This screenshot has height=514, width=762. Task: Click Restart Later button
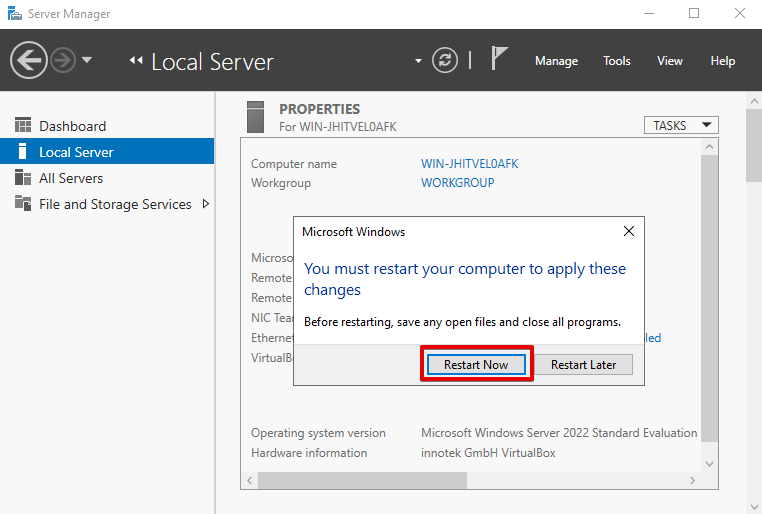coord(583,364)
